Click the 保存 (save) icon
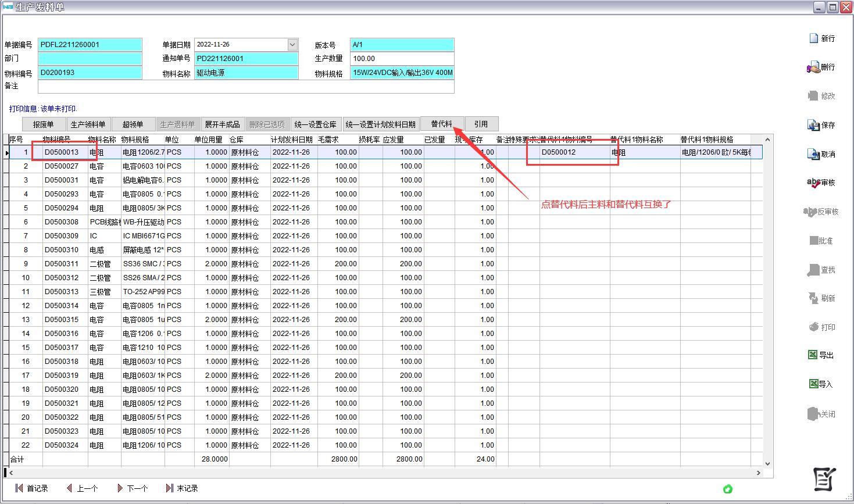This screenshot has height=504, width=854. (x=813, y=125)
